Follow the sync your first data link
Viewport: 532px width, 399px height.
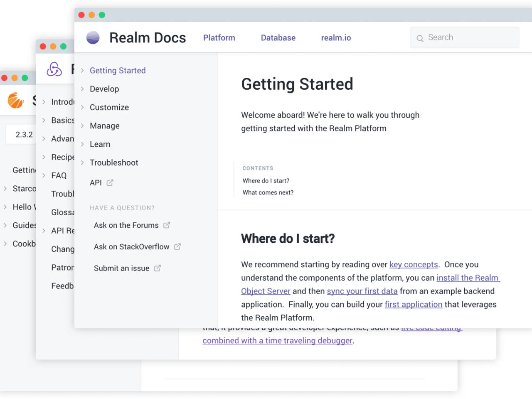pyautogui.click(x=362, y=291)
